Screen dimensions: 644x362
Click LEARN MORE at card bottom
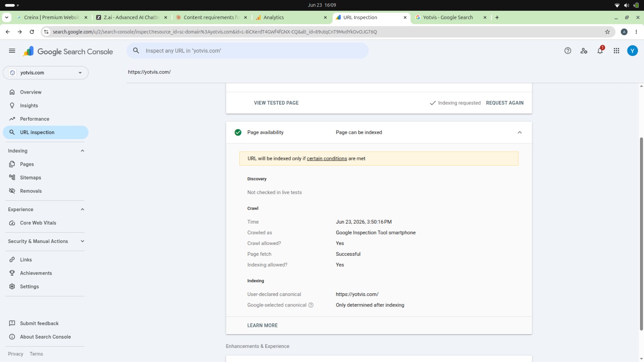(262, 325)
